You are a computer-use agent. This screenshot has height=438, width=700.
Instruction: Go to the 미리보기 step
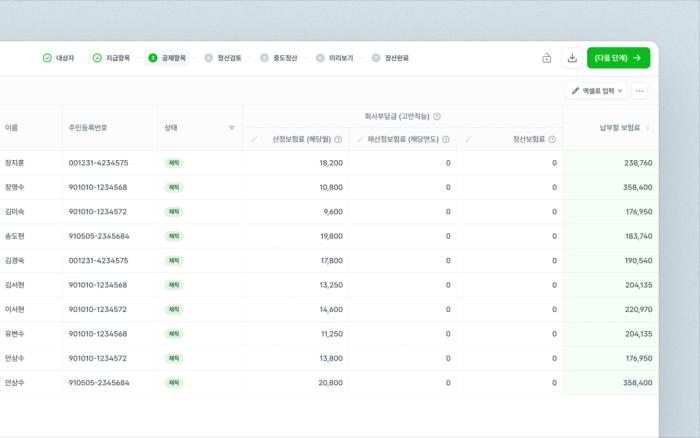point(334,58)
